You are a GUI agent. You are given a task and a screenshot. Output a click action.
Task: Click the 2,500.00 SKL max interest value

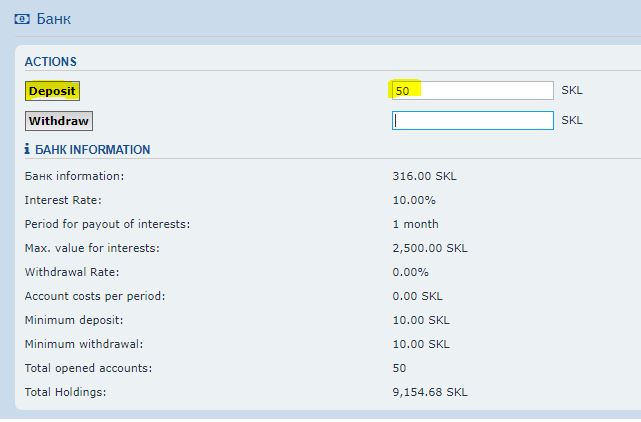429,248
